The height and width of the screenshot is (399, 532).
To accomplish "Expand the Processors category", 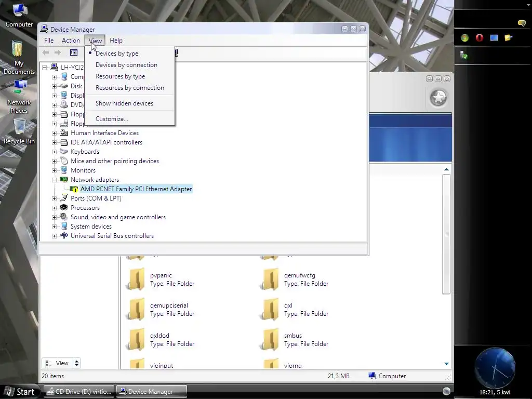I will tap(54, 208).
